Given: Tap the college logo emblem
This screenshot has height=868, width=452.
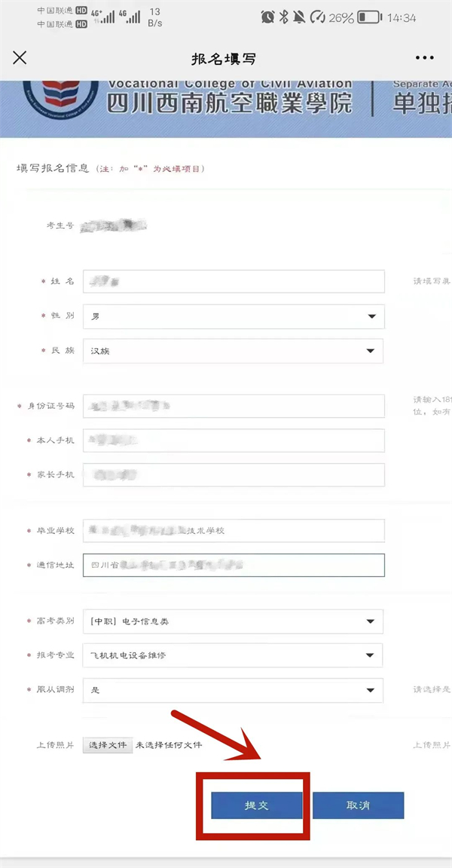Looking at the screenshot, I should click(x=61, y=95).
